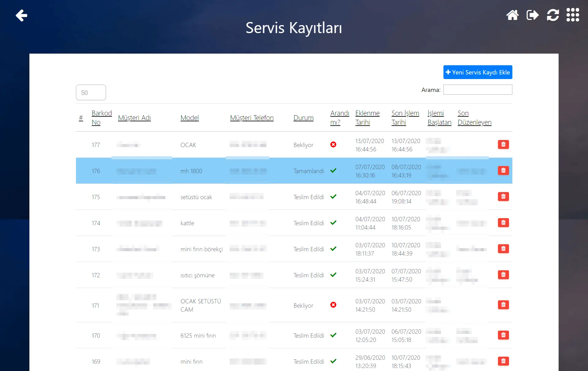Click trash icon for record 171
The height and width of the screenshot is (371, 588).
pos(503,305)
